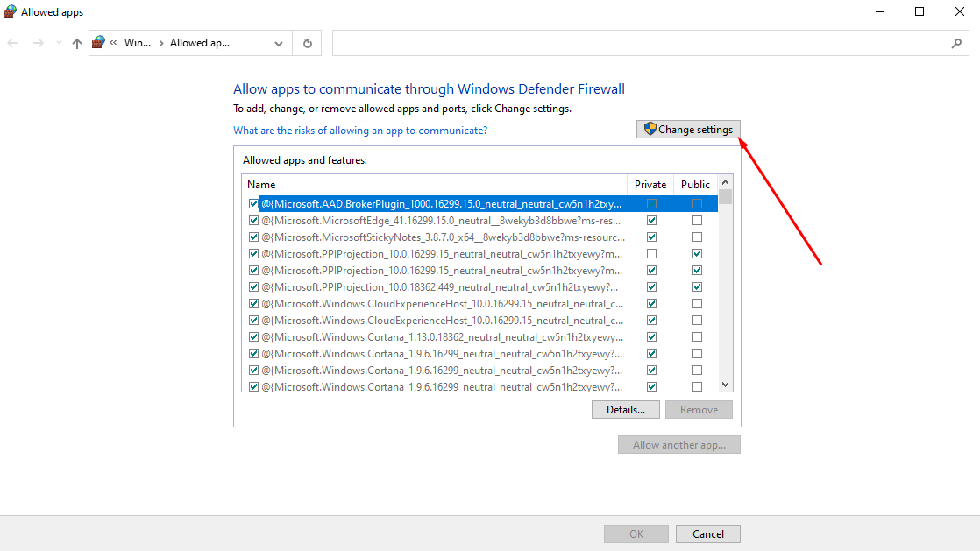Toggle Private checkbox for MicrosoftEdge row
Screen dimensions: 980x551
pyautogui.click(x=651, y=221)
